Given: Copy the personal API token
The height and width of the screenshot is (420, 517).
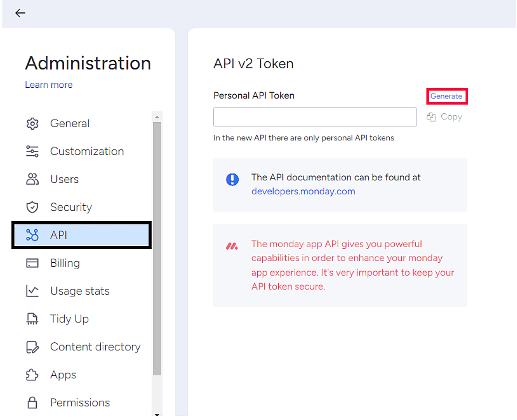Looking at the screenshot, I should [445, 117].
